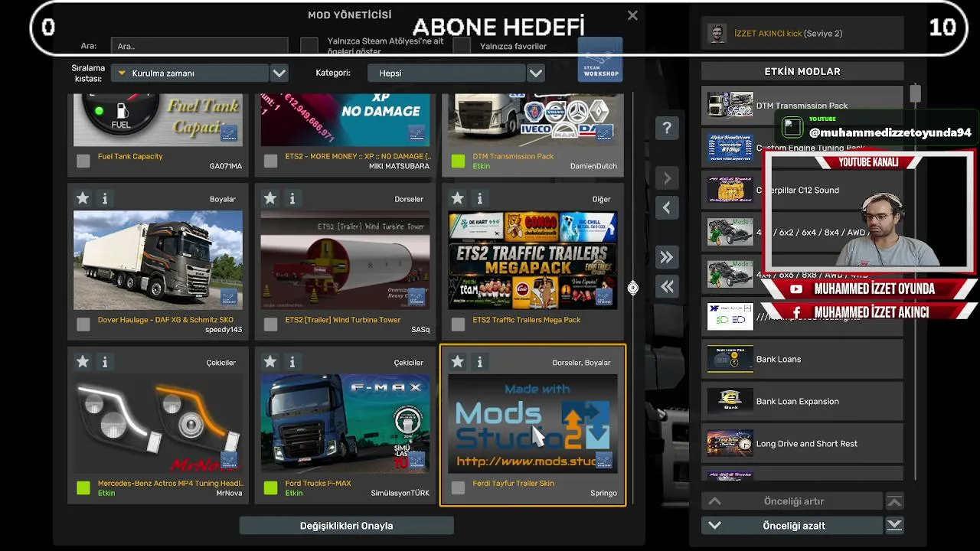Click the 'Ara..' search field
Screen dimensions: 980x551
[x=200, y=46]
